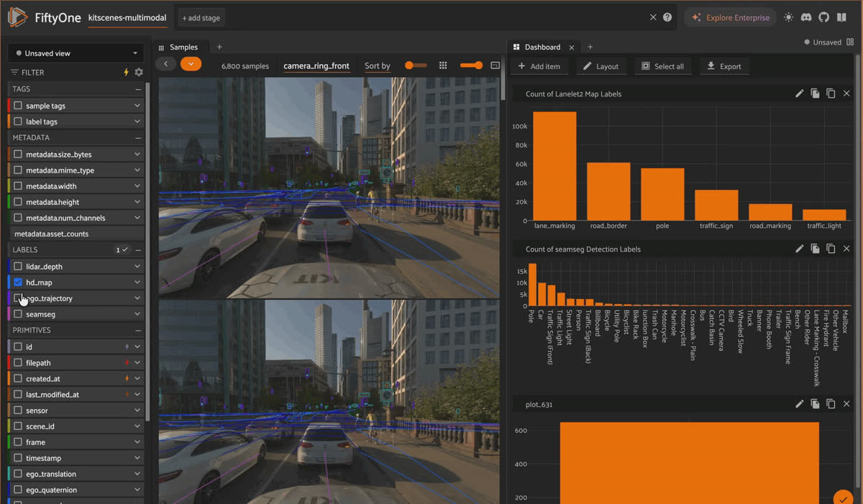Check the sample tags checkbox
Screen dimensions: 863x504
pos(18,106)
